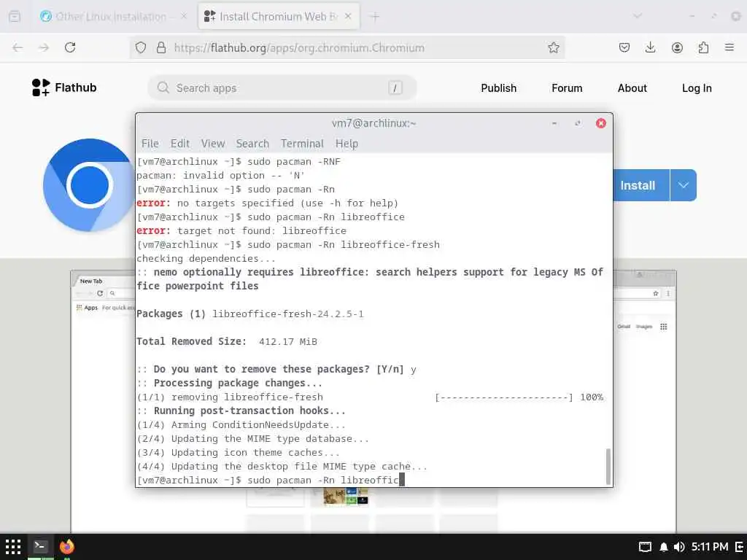This screenshot has width=747, height=560.
Task: Click the site security padlock icon
Action: [x=161, y=47]
